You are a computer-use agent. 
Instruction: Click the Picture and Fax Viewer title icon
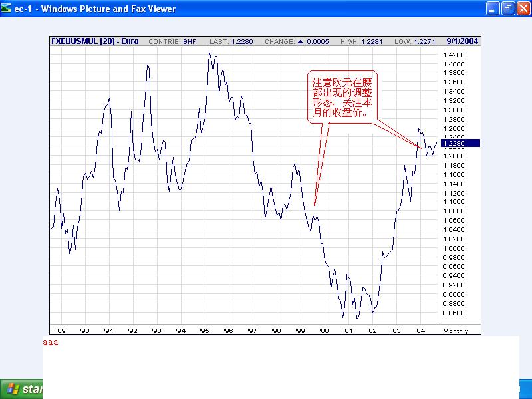point(6,8)
